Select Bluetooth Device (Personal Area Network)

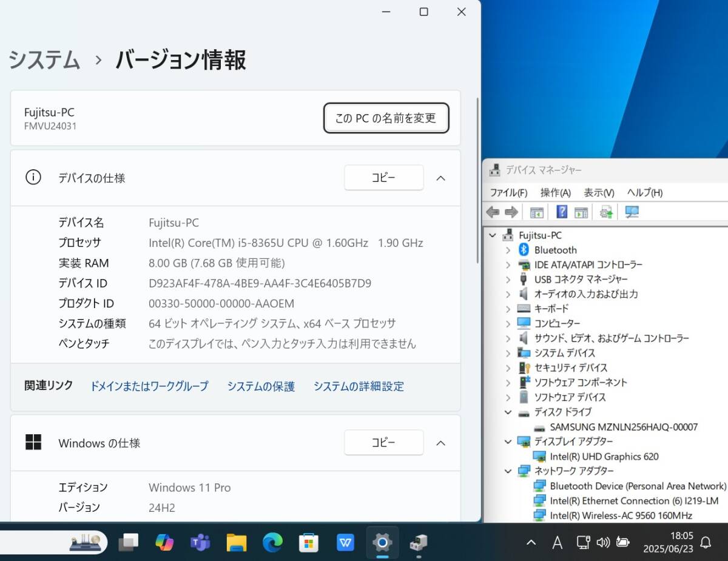click(629, 486)
